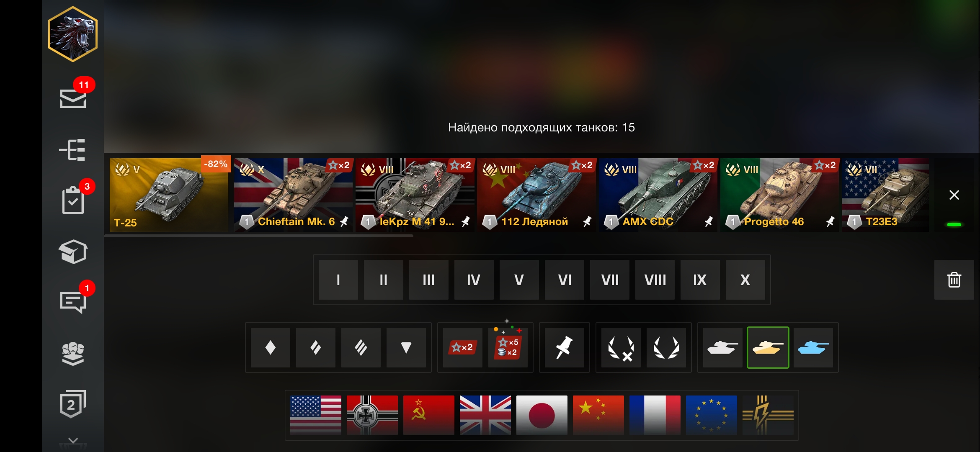Select the Progetto 46 tank card

(779, 195)
